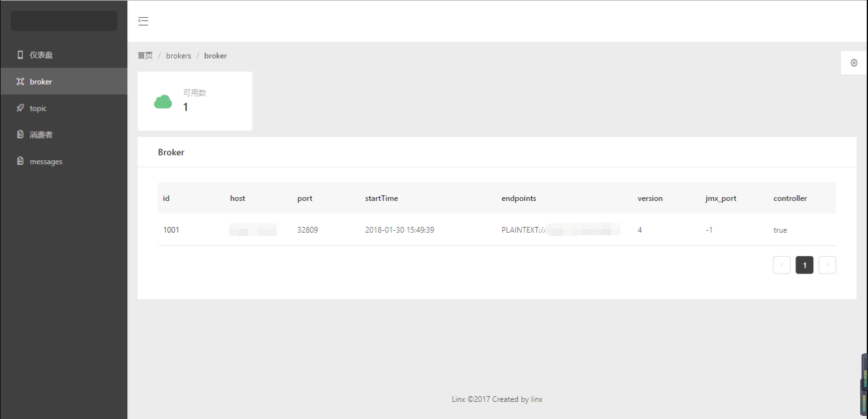Select page 1 in pagination
Screen dimensions: 868x419
[x=804, y=265]
